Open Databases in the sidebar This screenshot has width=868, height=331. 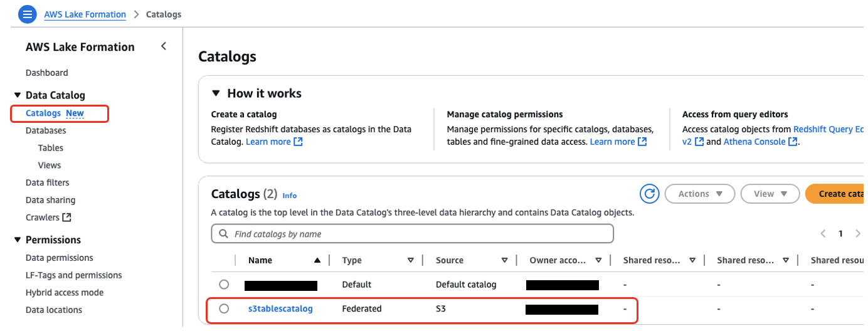(46, 130)
